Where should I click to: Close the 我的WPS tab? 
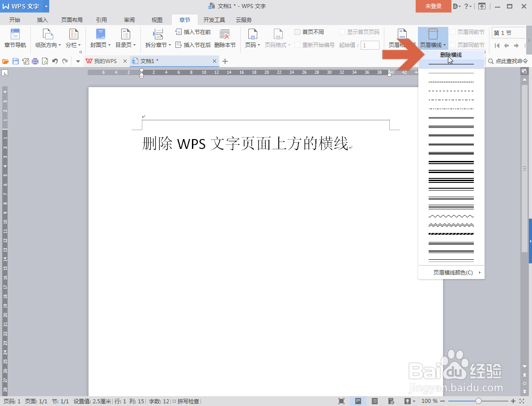[125, 61]
